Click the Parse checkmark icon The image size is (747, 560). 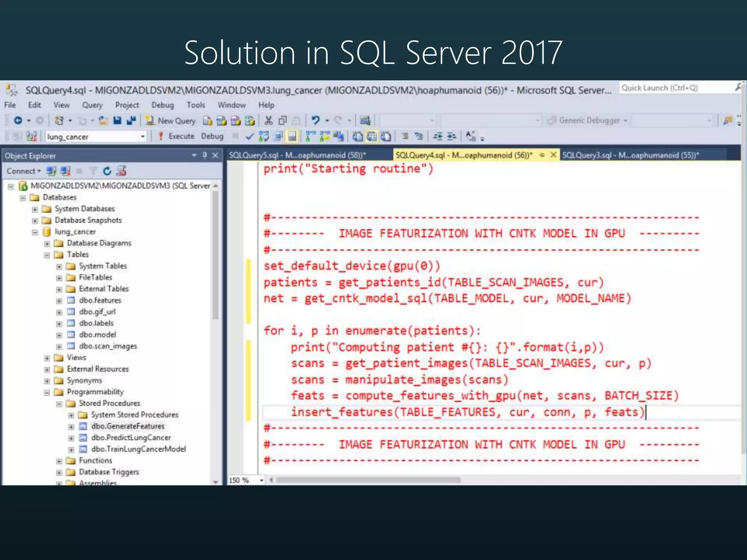pyautogui.click(x=249, y=137)
